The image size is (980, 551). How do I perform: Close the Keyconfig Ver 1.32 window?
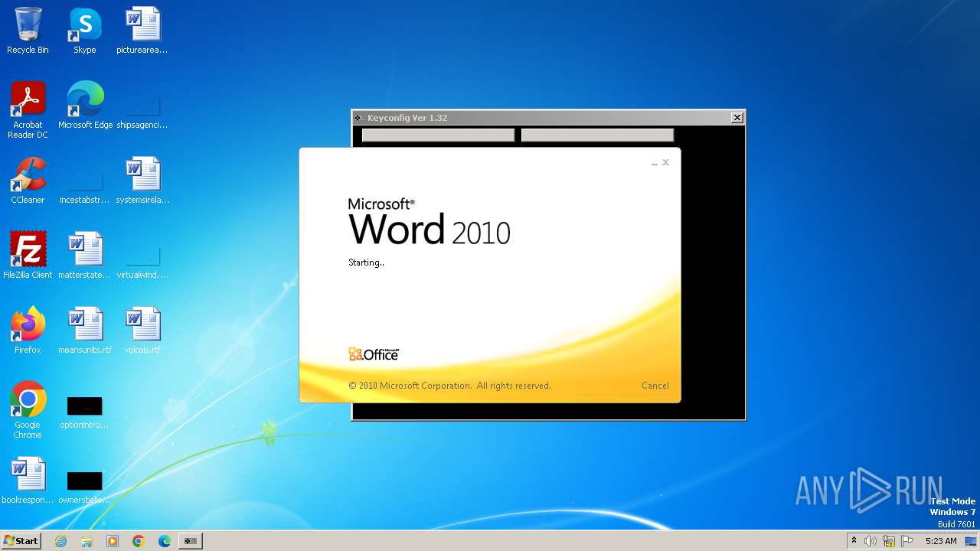pos(737,118)
